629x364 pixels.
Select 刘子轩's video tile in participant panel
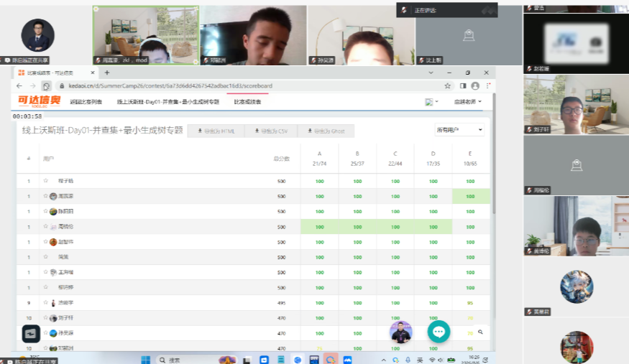click(x=576, y=105)
